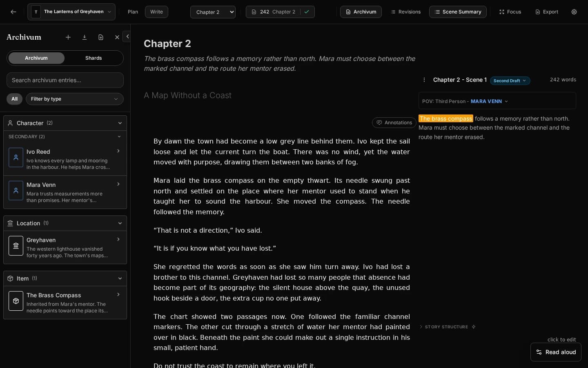Collapse the sidebar with the left chevron tab

[x=127, y=36]
